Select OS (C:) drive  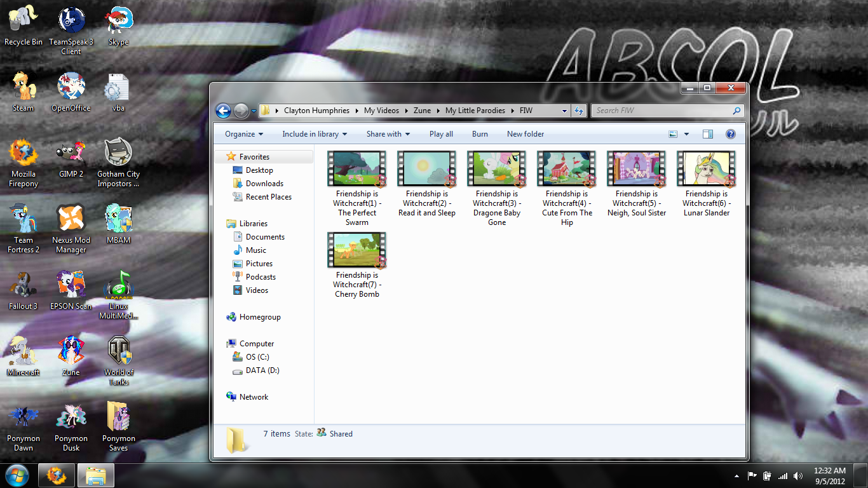tap(257, 357)
